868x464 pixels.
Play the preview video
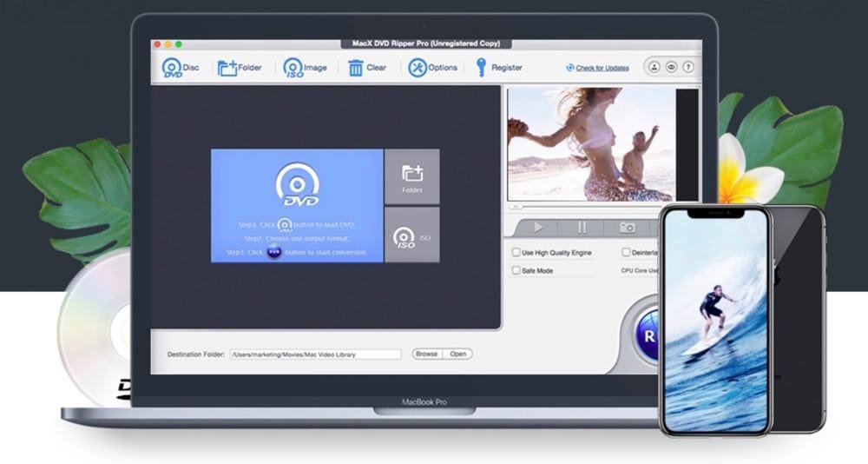pos(537,228)
